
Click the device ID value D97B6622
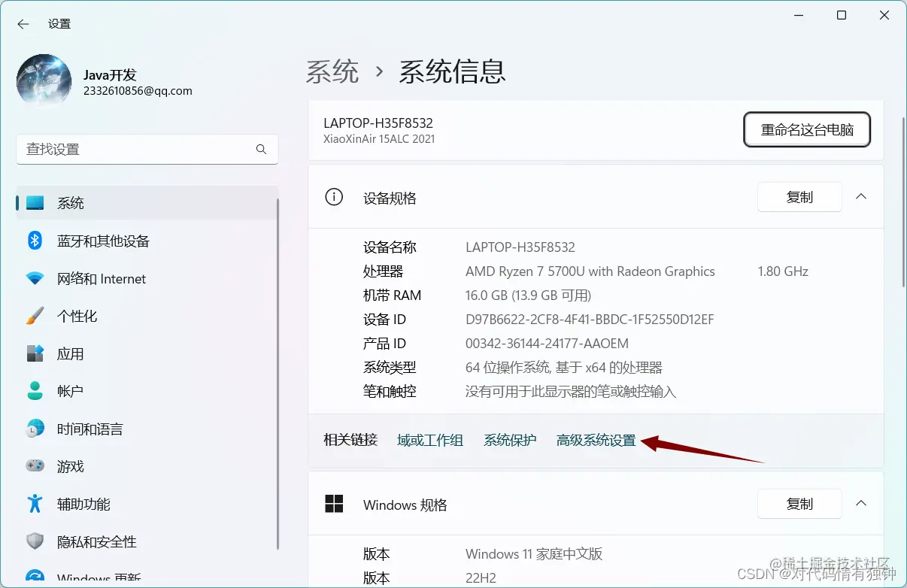pyautogui.click(x=590, y=320)
